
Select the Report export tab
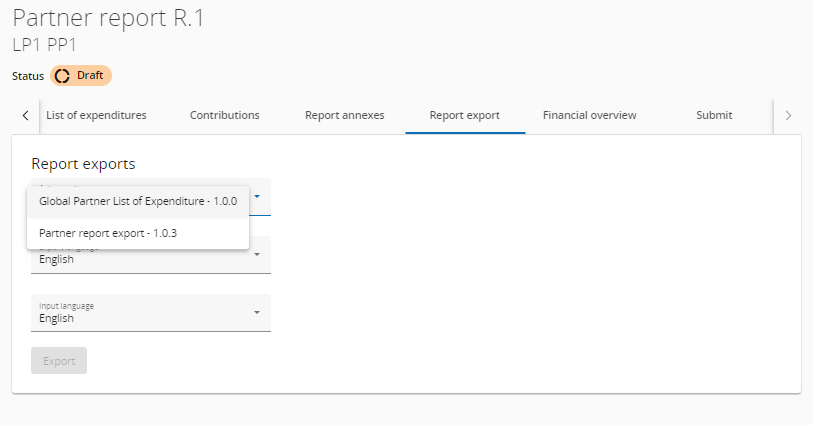point(464,115)
